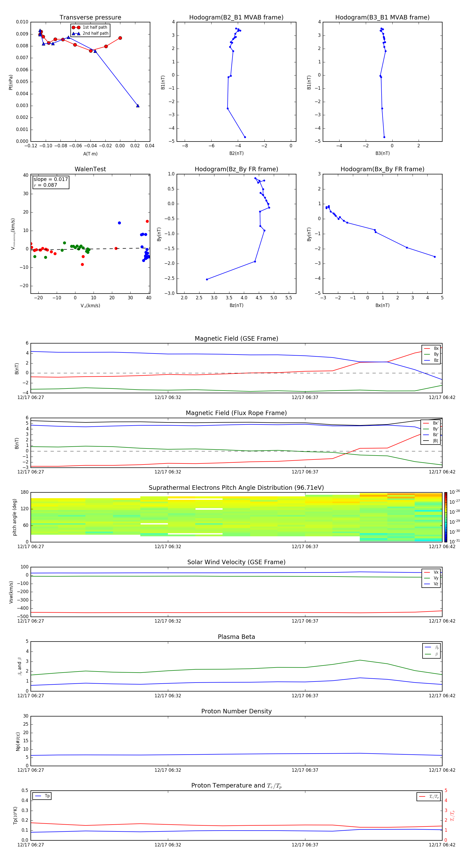Screen dimensions: 473x868
Task: Click the 'A(T·m)' x-axis label
Action: tap(90, 154)
